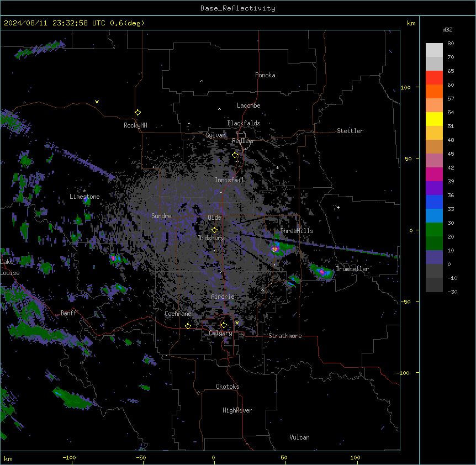Click the Stettler city label
This screenshot has height=465, width=476.
[350, 131]
